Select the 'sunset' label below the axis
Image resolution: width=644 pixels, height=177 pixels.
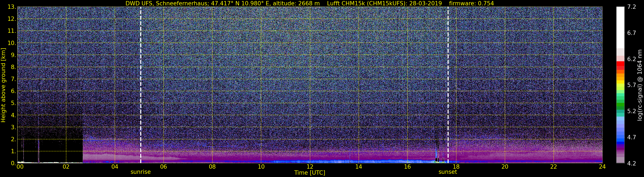448,172
